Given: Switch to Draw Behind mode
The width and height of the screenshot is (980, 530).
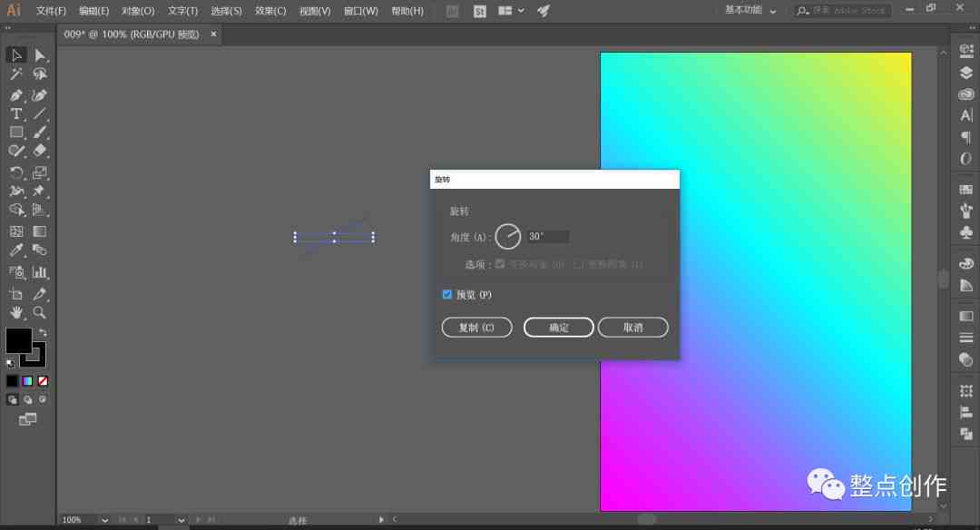Looking at the screenshot, I should pos(27,400).
